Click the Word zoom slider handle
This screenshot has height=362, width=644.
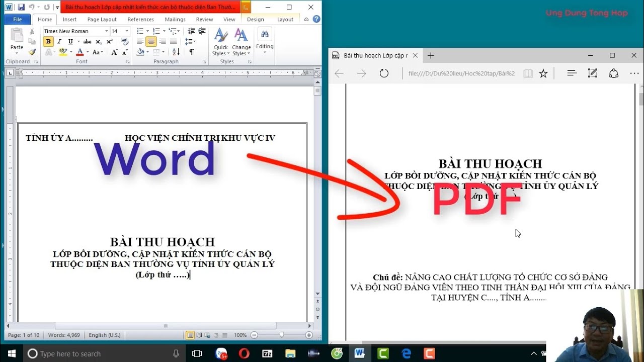click(282, 335)
